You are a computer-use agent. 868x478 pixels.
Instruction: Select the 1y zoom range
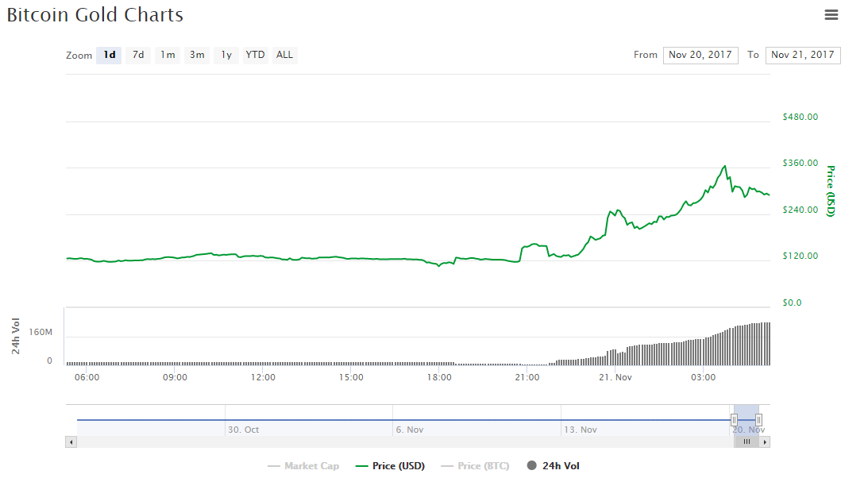pyautogui.click(x=226, y=55)
